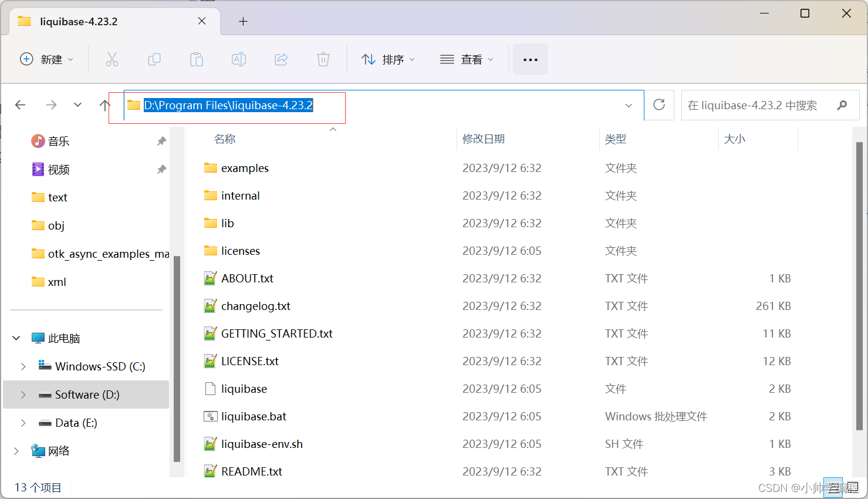Click the lib folder icon
868x499 pixels.
point(211,223)
